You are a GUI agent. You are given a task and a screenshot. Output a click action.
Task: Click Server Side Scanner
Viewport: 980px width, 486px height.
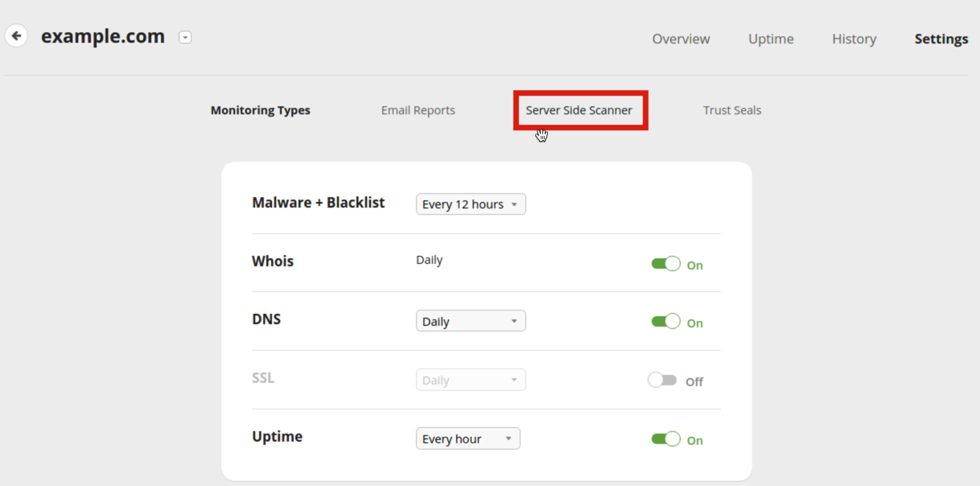pos(579,110)
